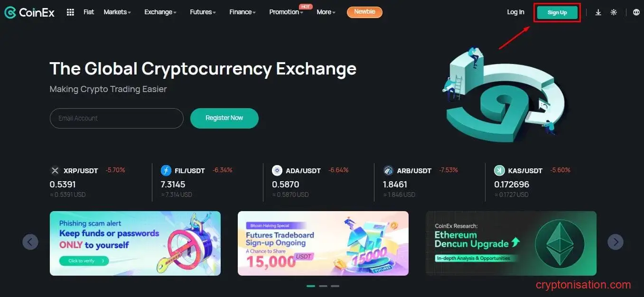
Task: Click the XRP coin icon
Action: [55, 170]
